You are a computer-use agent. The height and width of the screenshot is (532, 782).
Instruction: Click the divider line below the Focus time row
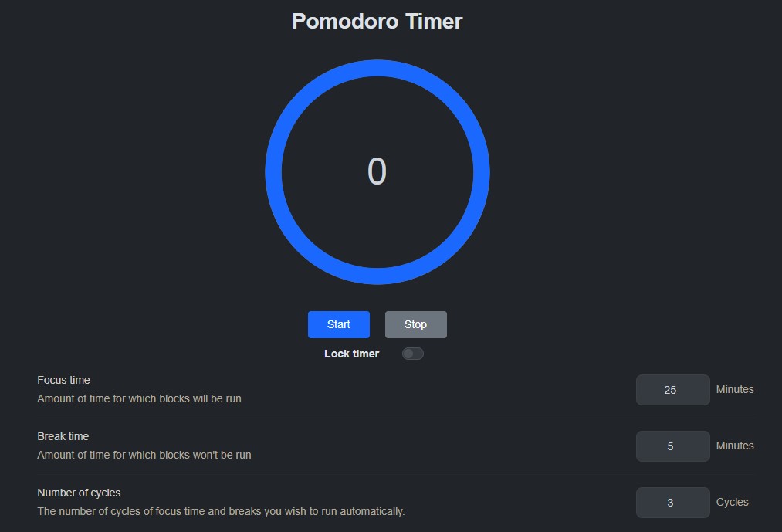tap(394, 418)
